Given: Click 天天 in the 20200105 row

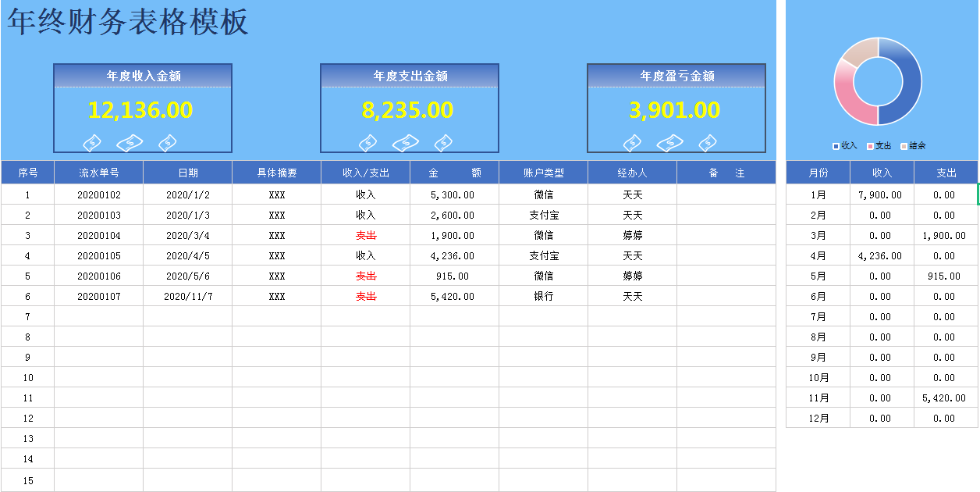Looking at the screenshot, I should coord(633,255).
